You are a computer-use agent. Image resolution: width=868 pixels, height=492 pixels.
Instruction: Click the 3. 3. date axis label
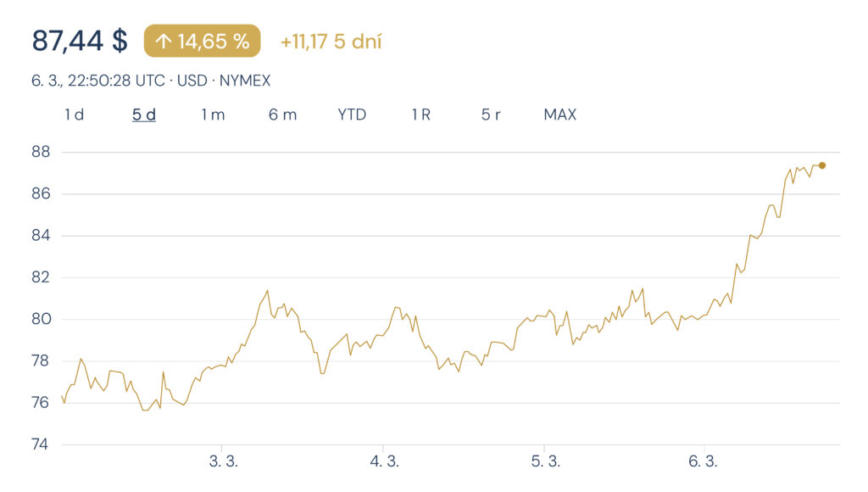pos(222,461)
